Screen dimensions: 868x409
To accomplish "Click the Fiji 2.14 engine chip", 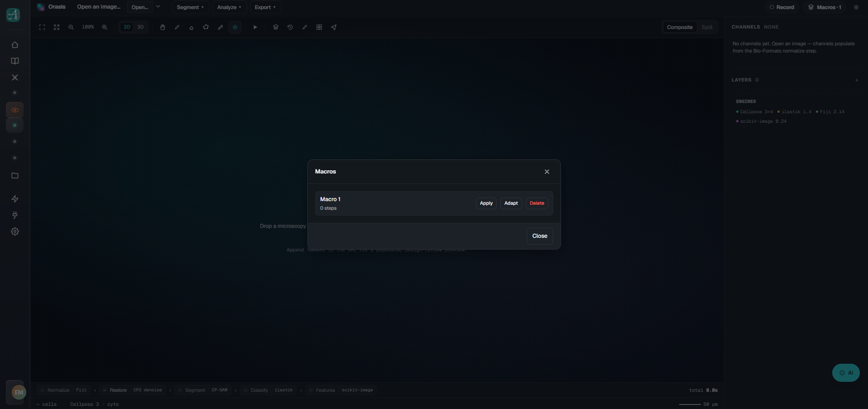I will coord(830,112).
